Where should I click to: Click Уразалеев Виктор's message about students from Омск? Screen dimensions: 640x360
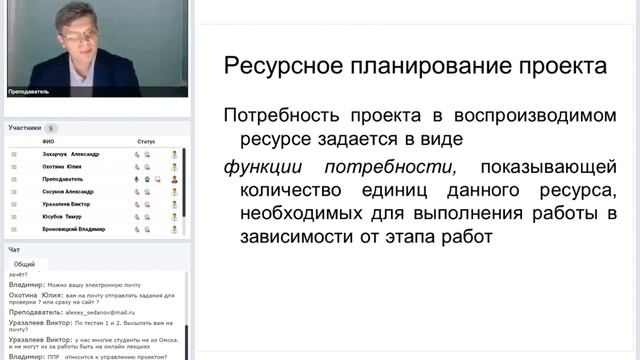(x=93, y=343)
